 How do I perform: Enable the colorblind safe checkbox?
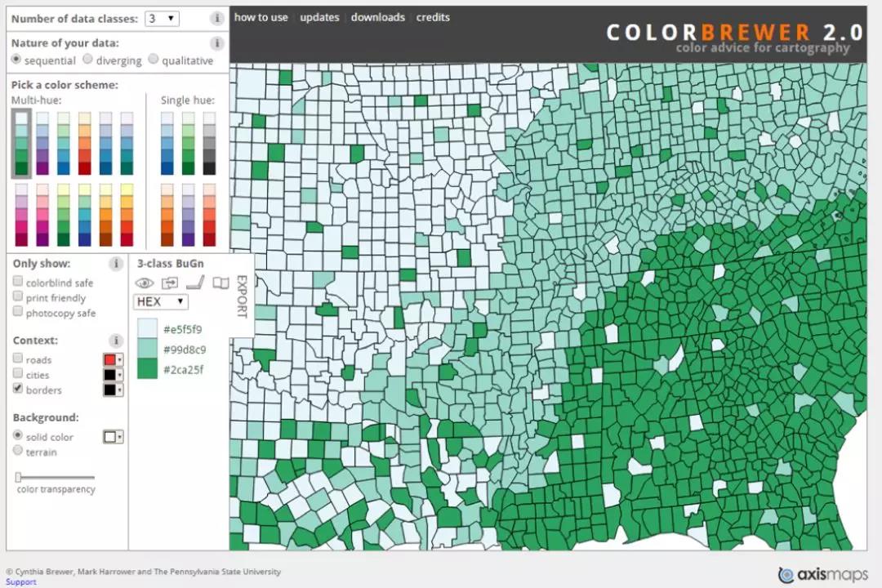18,283
